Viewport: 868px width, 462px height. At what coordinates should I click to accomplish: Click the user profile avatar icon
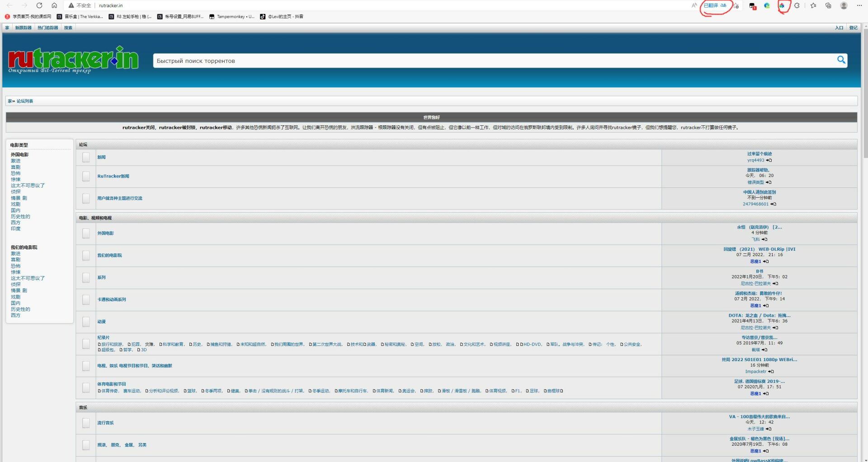(x=844, y=6)
